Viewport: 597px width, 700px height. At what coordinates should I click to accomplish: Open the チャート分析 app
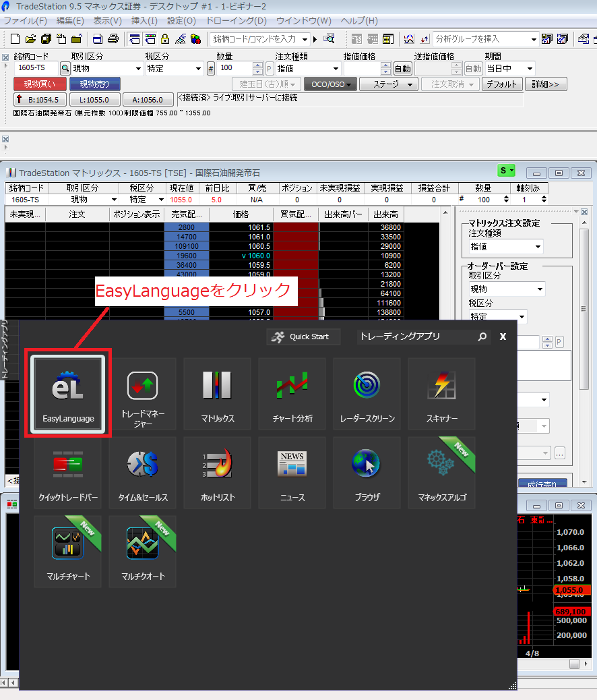point(292,394)
